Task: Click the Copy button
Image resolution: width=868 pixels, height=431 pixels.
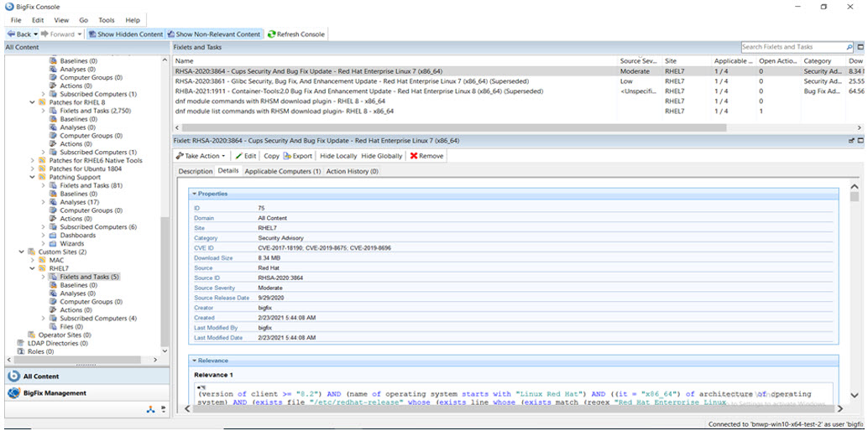Action: pos(271,156)
